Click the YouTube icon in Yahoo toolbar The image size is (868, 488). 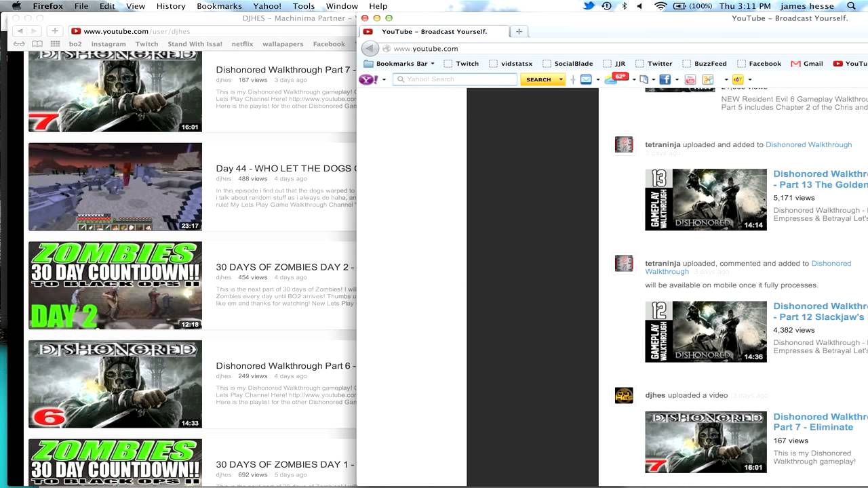[x=690, y=79]
